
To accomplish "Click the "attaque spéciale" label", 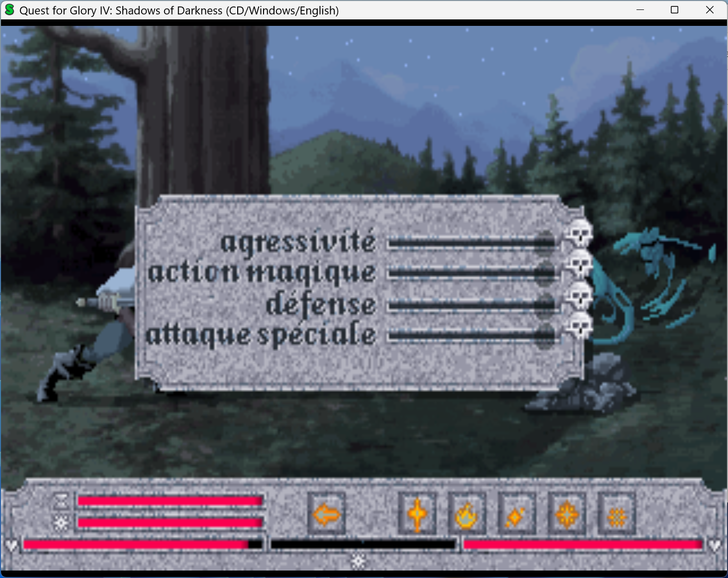I will [x=261, y=334].
